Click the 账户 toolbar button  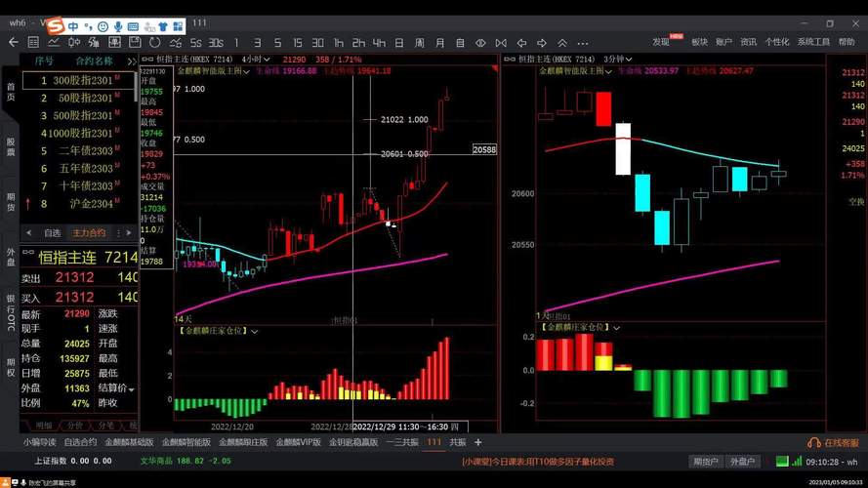pyautogui.click(x=723, y=42)
